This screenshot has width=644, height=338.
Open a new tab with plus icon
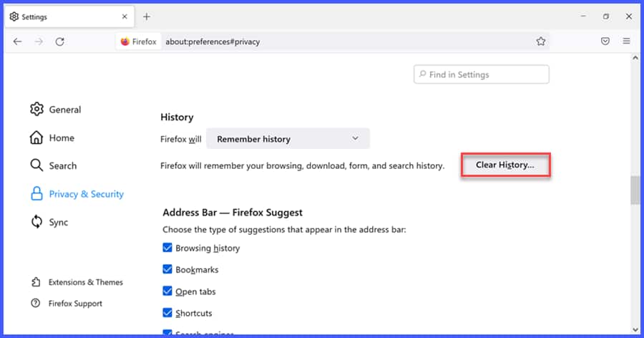point(147,16)
